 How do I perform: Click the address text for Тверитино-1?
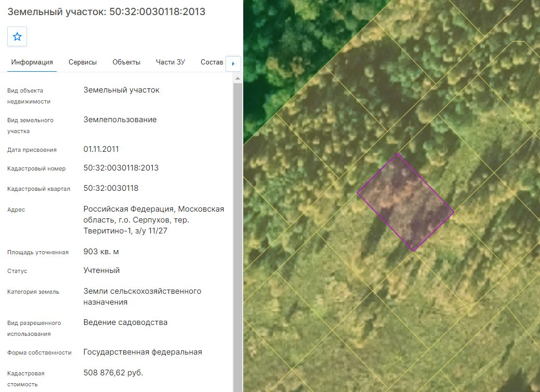pos(154,220)
